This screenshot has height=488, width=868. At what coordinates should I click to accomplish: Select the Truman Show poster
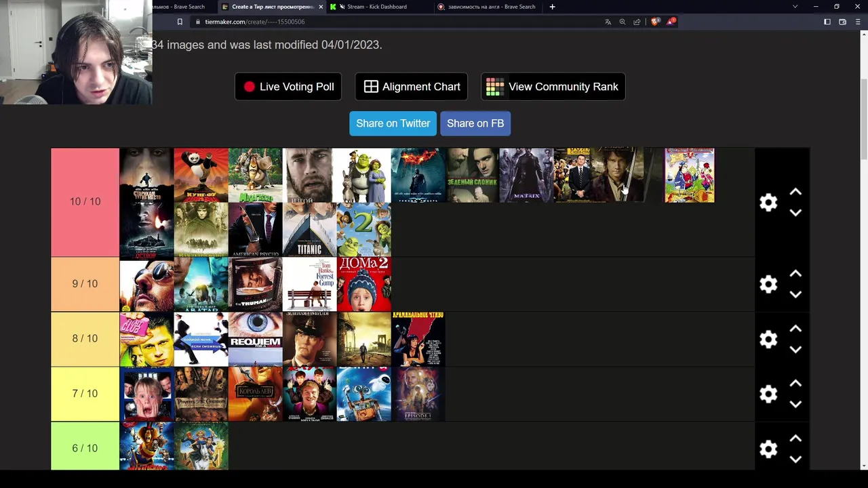click(256, 284)
